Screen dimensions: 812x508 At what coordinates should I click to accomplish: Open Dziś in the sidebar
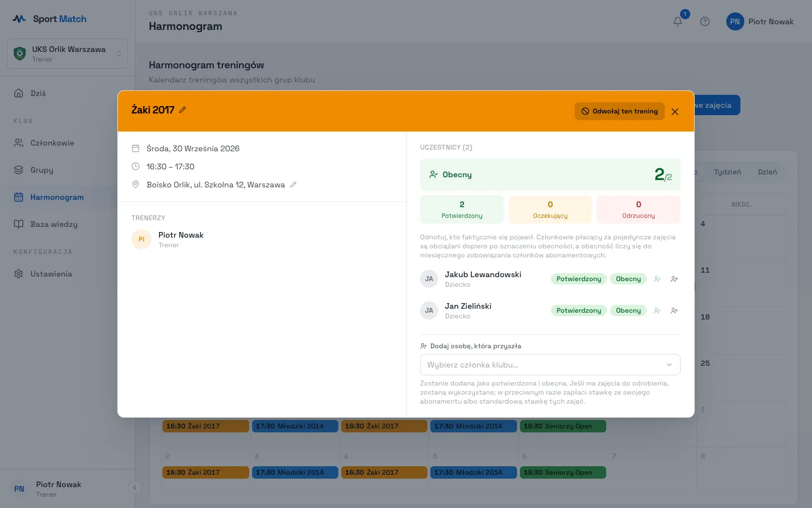(68, 93)
